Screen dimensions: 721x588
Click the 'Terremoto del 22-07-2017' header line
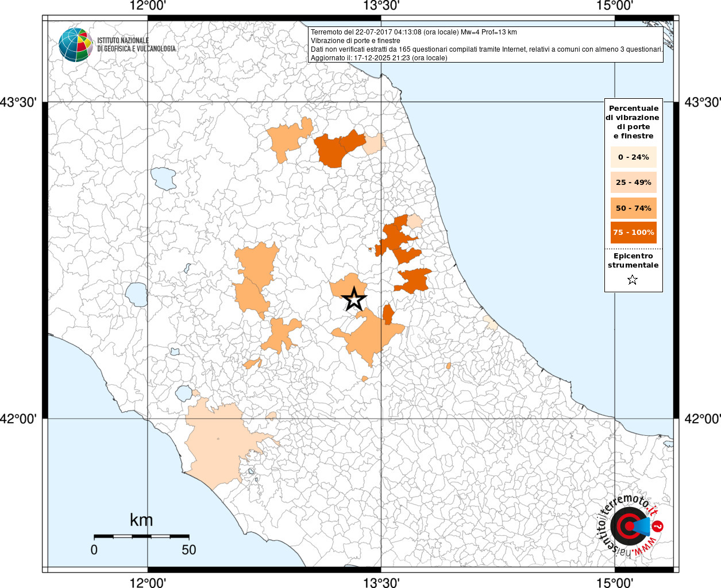point(414,32)
